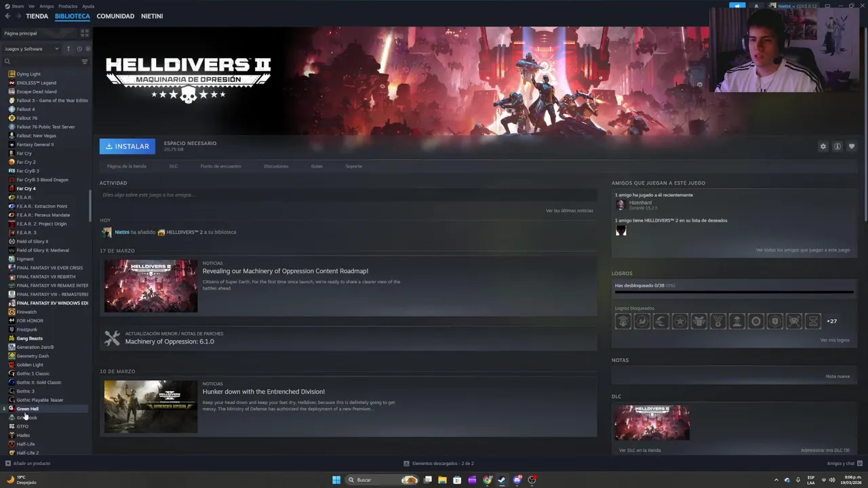Viewport: 868px width, 488px height.
Task: Open the DLC game sub-tab
Action: pos(174,166)
